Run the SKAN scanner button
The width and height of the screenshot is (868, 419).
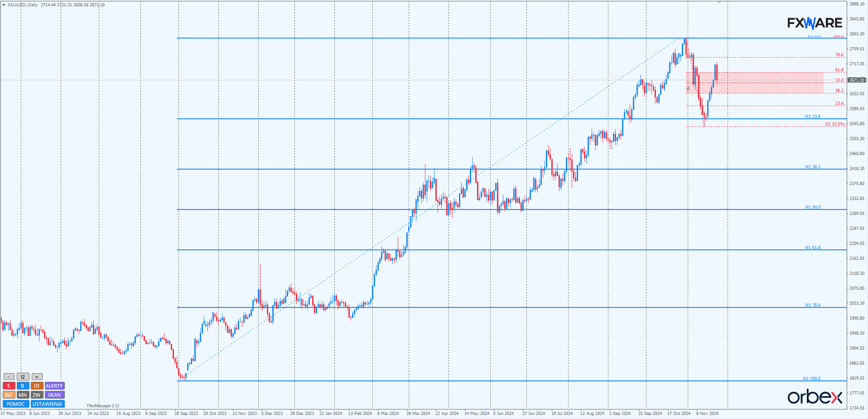pyautogui.click(x=54, y=395)
